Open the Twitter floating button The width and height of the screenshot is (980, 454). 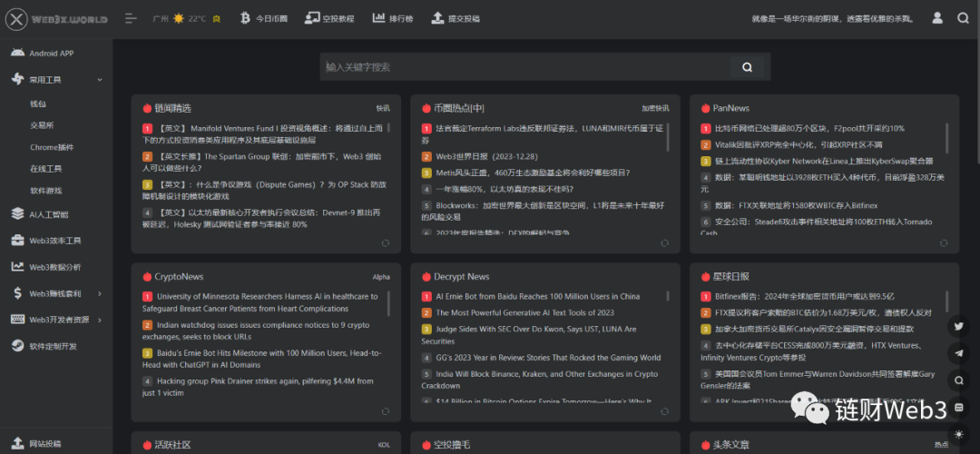click(x=959, y=325)
